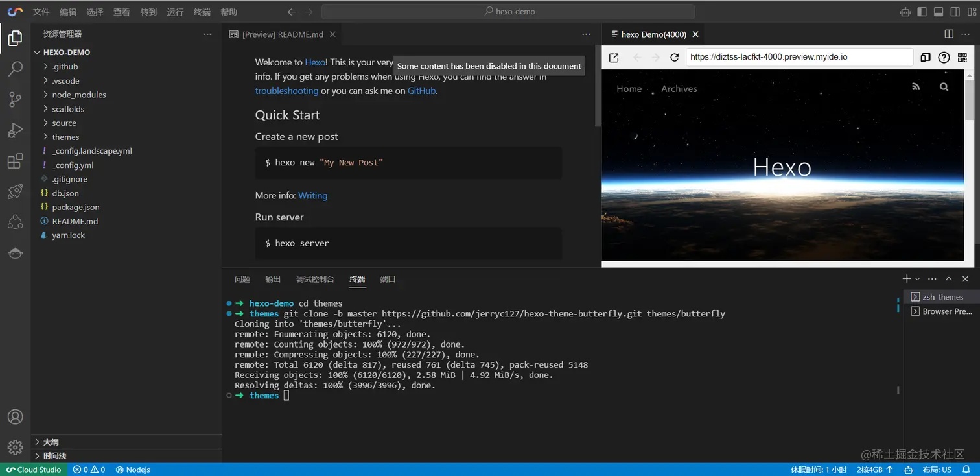Expand the .vscode folder

(126, 81)
